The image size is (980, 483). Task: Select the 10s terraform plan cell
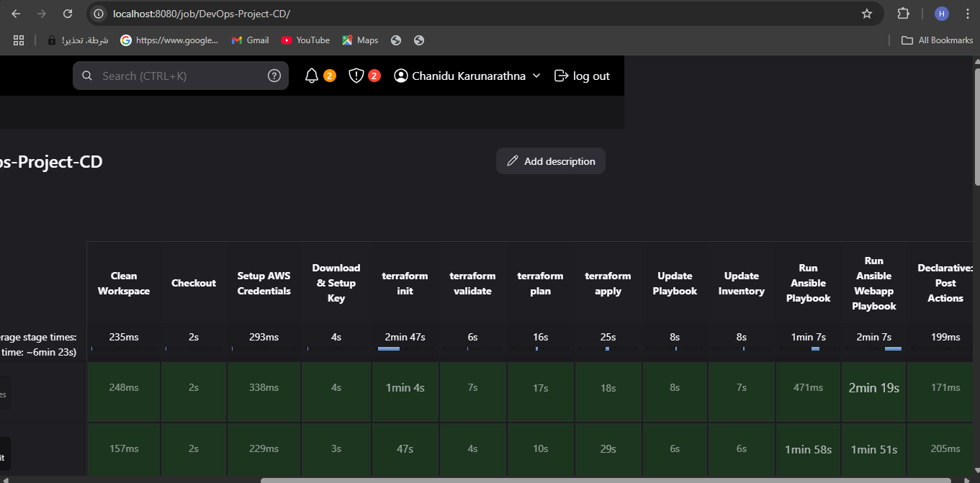(x=541, y=449)
